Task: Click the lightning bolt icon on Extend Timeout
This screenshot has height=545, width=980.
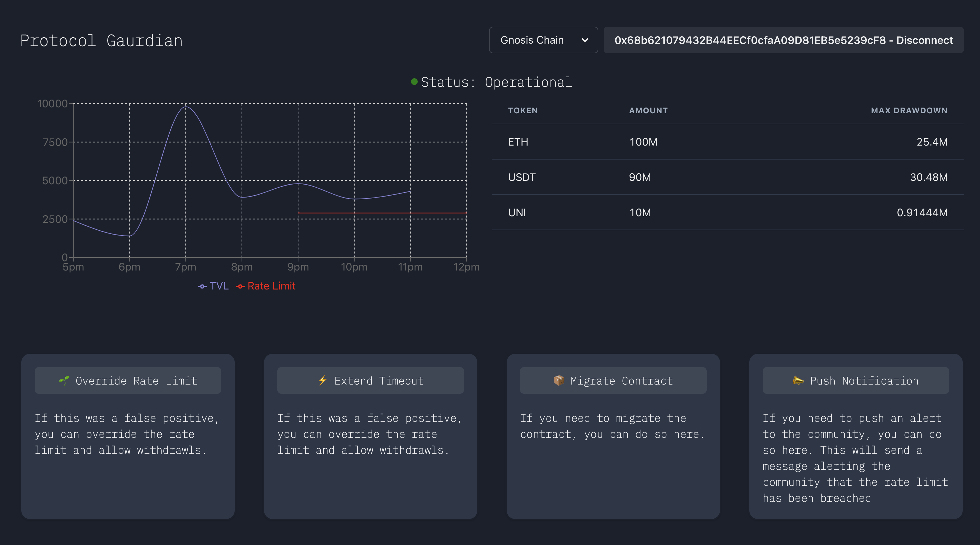Action: click(x=323, y=380)
